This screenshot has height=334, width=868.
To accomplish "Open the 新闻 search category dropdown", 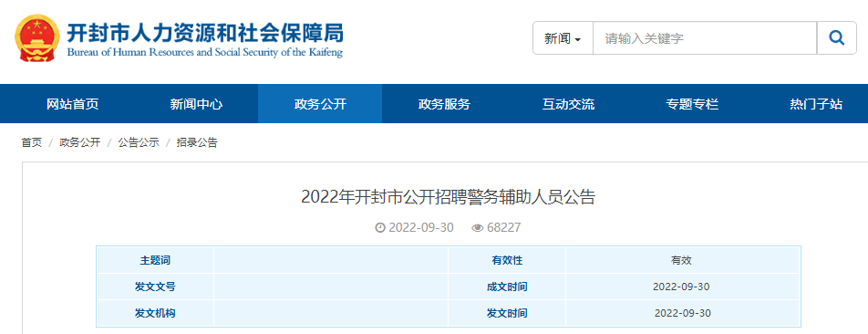I will [563, 38].
